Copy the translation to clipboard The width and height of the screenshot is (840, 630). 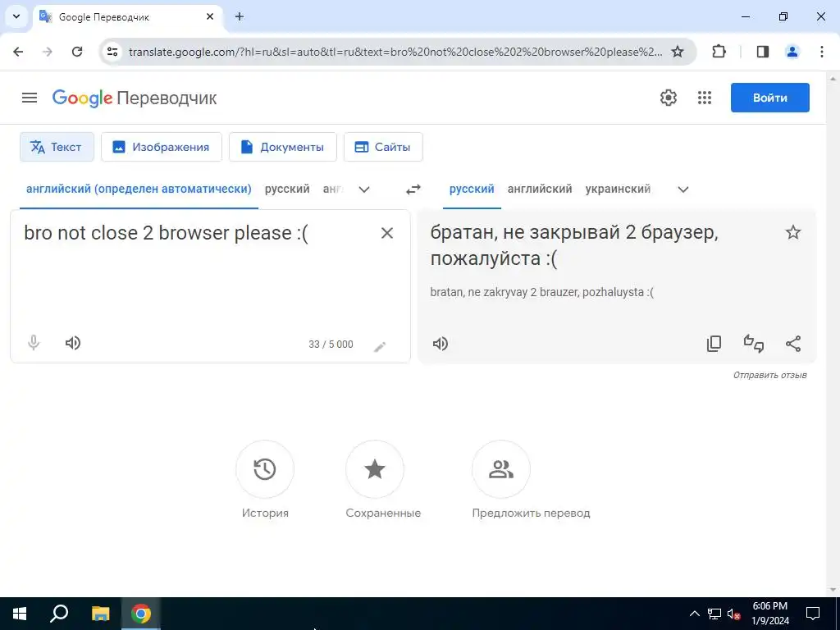714,344
